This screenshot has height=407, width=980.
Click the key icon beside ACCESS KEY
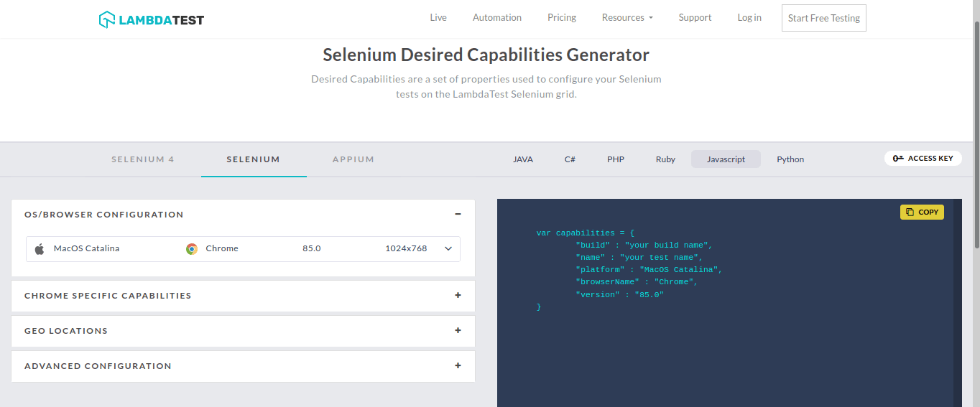click(898, 158)
